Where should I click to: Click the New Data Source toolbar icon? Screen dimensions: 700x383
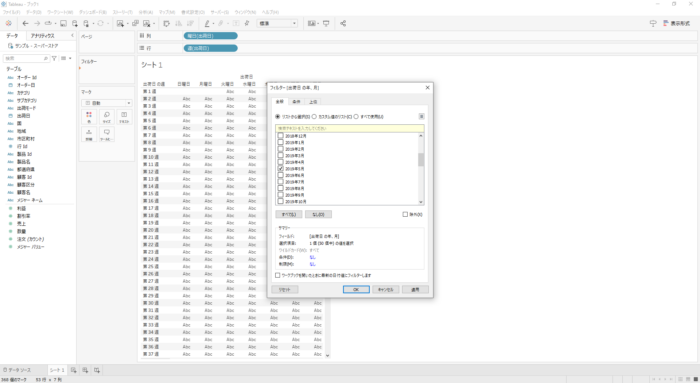pos(75,23)
